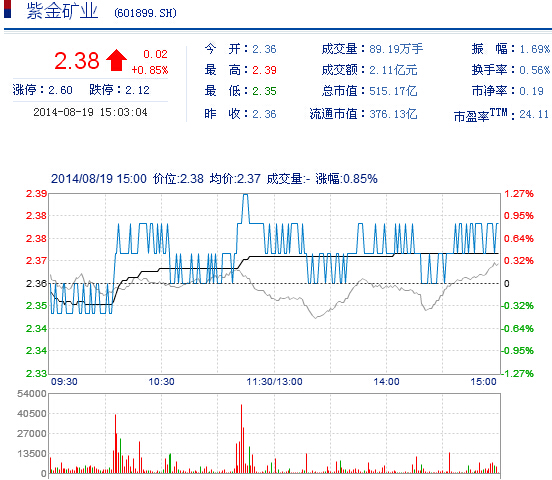Click the 市盈率TTM value 24.11
Screen dimensions: 552x480
click(534, 114)
